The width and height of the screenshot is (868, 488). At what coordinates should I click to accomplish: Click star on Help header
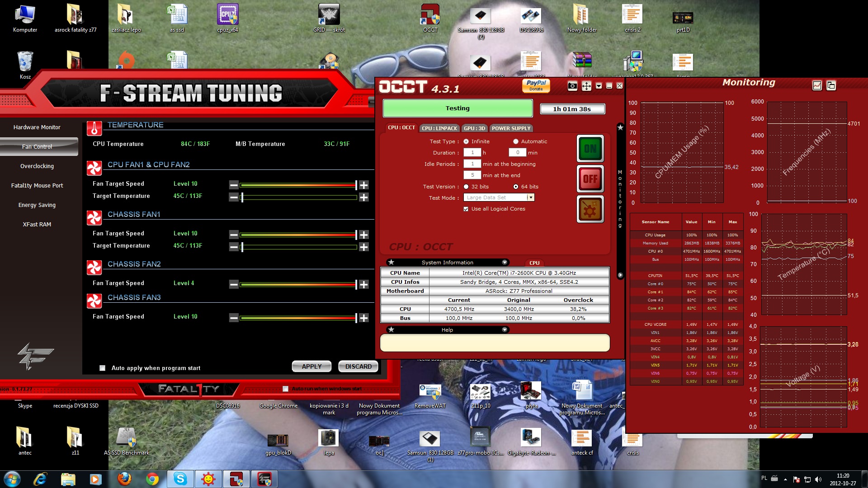392,330
